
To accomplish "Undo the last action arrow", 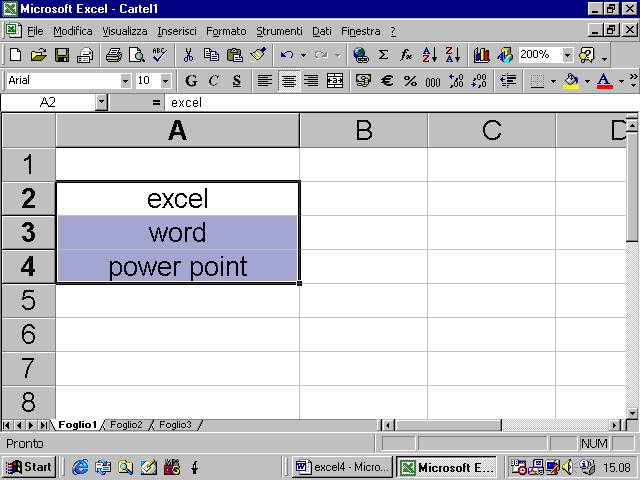I will tap(287, 55).
